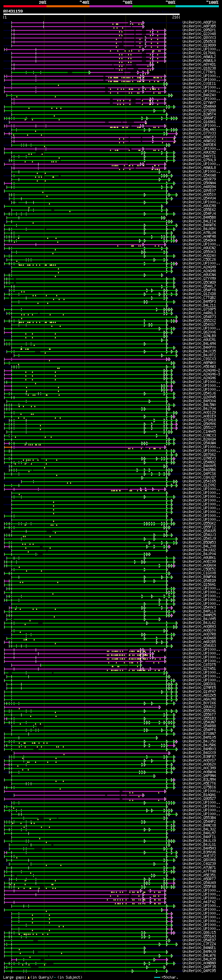
Task: Select the UniRef100_B4L4N3 label
Action: pyautogui.click(x=199, y=130)
